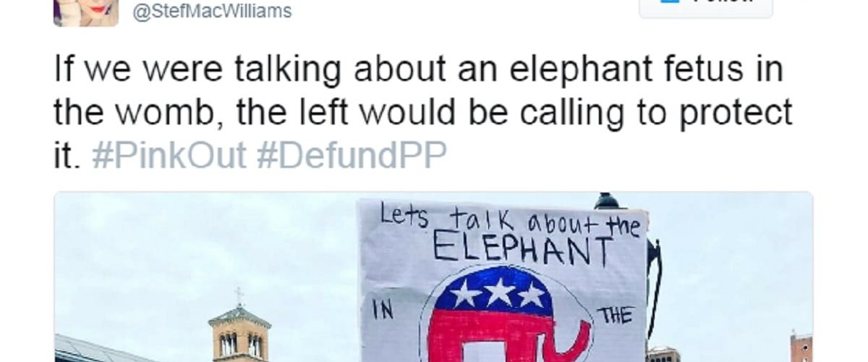This screenshot has height=362, width=868.
Task: Click the word THE on the sign
Action: pos(614,315)
